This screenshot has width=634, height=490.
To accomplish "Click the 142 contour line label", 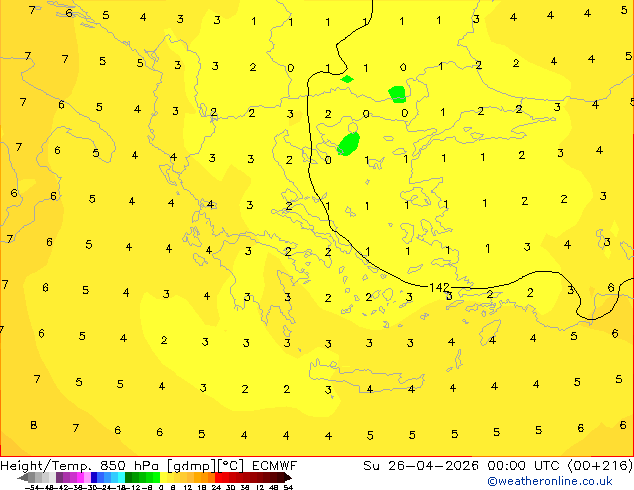I will click(439, 287).
